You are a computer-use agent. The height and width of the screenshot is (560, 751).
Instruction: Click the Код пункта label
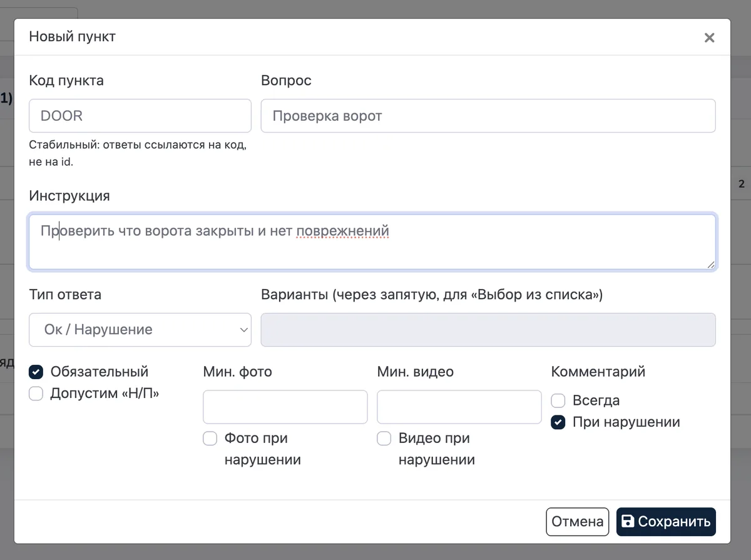click(66, 81)
